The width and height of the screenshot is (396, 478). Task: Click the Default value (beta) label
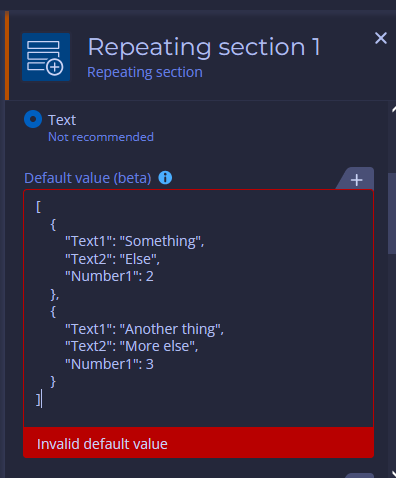click(x=88, y=178)
